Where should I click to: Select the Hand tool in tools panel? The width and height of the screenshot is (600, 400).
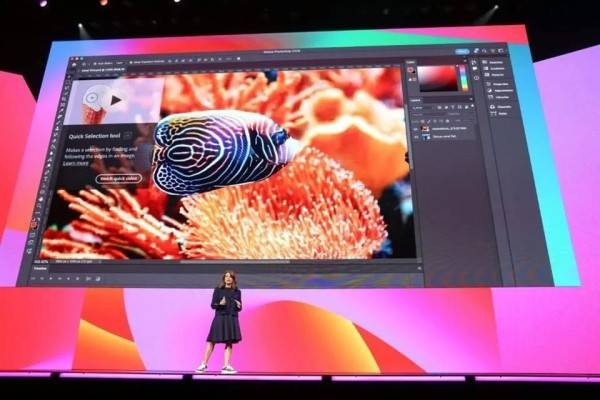click(x=41, y=199)
